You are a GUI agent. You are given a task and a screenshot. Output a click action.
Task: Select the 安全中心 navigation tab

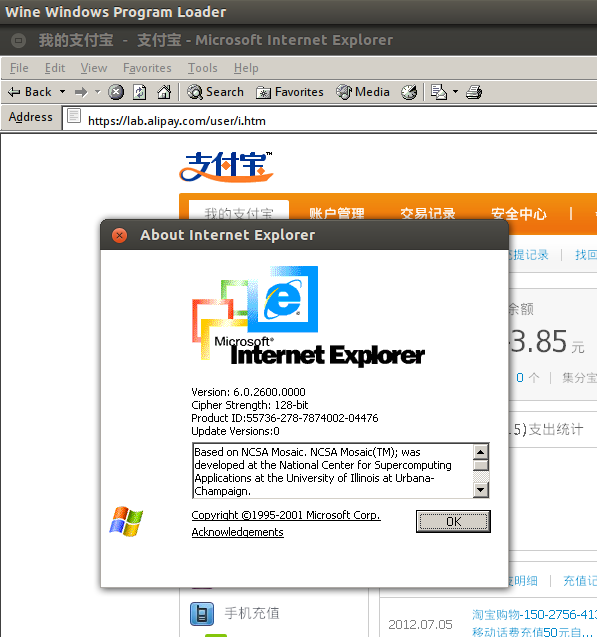519,213
